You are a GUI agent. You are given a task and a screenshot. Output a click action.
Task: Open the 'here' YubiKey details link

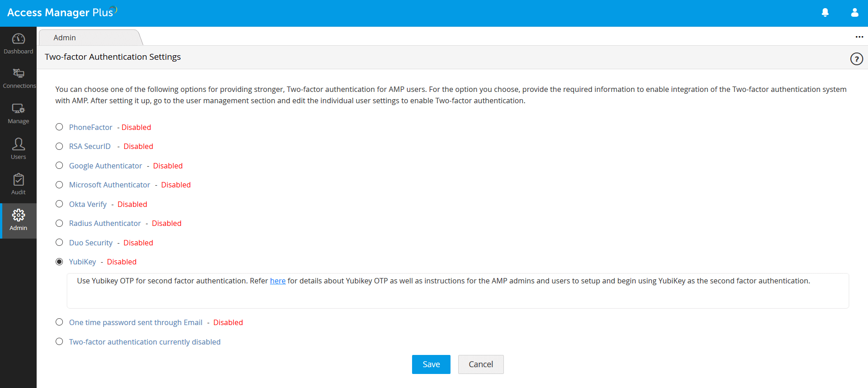[278, 281]
